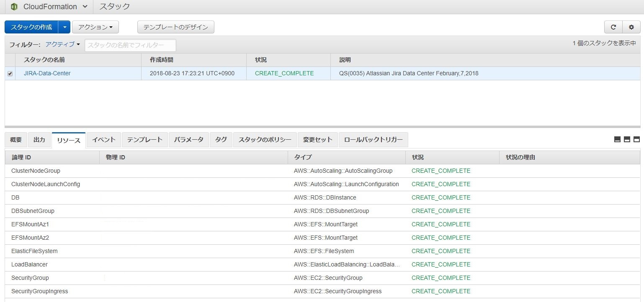The width and height of the screenshot is (644, 302).
Task: Click the stack table 説明 column header
Action: pyautogui.click(x=485, y=60)
